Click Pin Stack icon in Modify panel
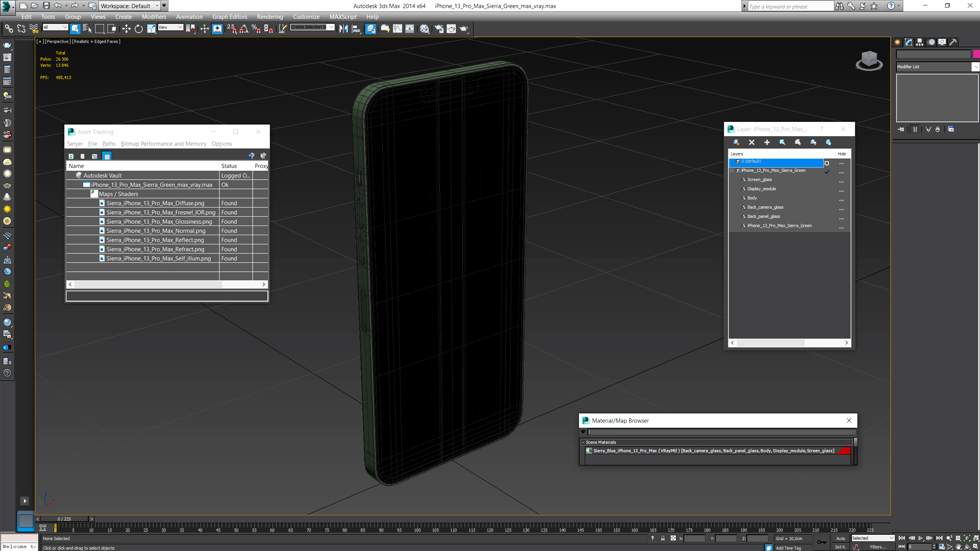 [901, 130]
